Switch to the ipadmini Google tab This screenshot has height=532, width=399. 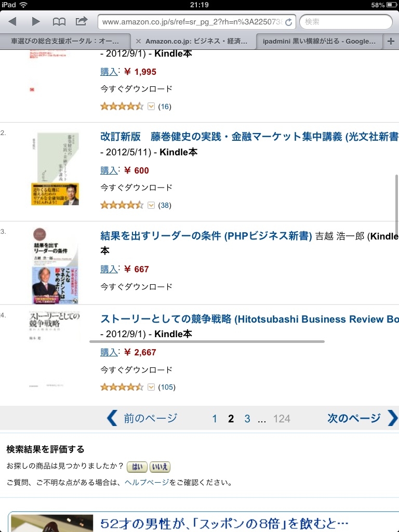click(x=319, y=41)
